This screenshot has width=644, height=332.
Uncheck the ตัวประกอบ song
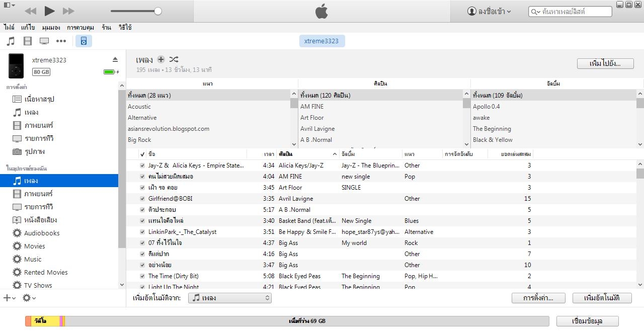(x=142, y=209)
